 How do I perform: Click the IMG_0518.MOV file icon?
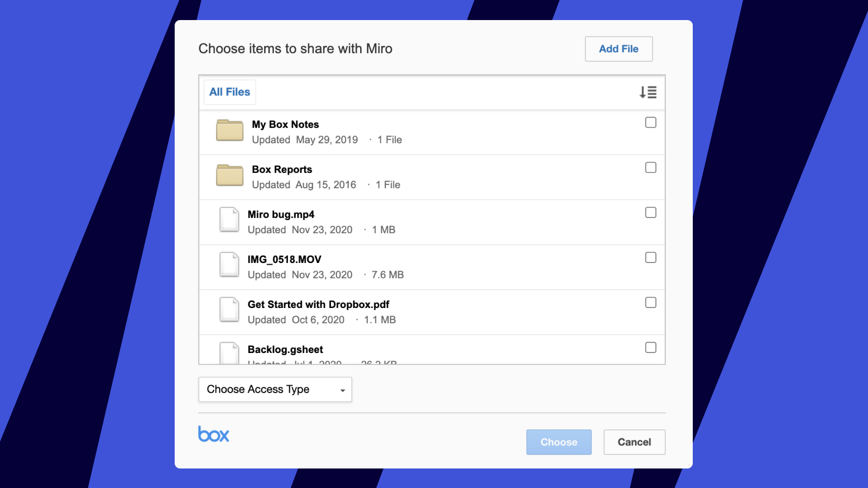point(229,265)
